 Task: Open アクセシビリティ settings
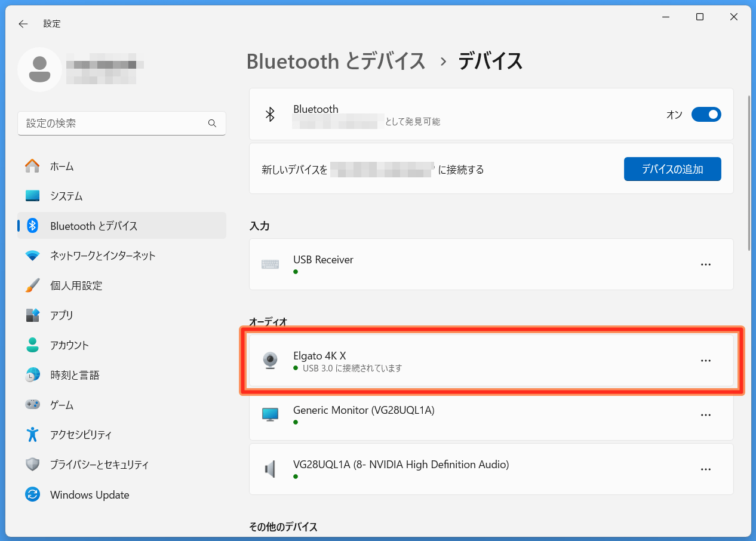122,435
